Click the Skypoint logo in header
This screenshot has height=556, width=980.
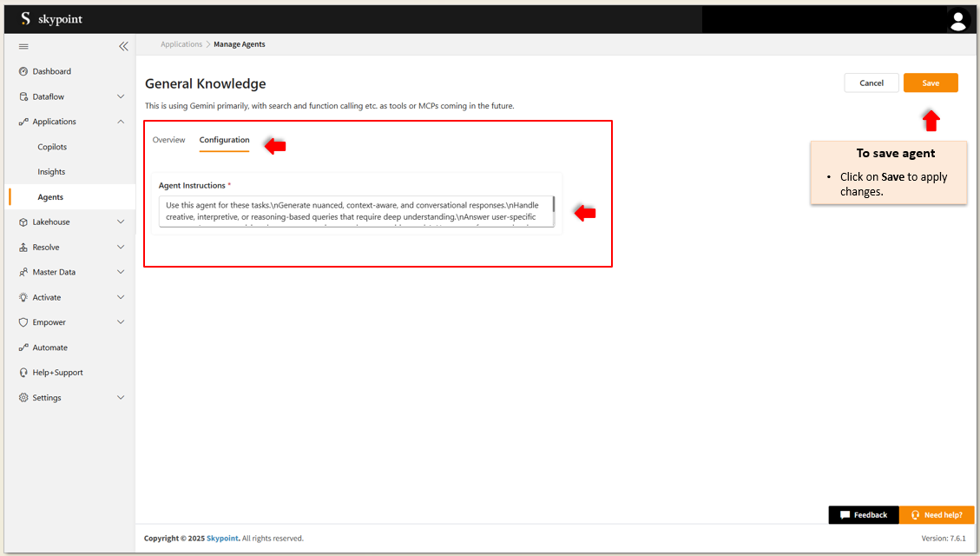(51, 19)
